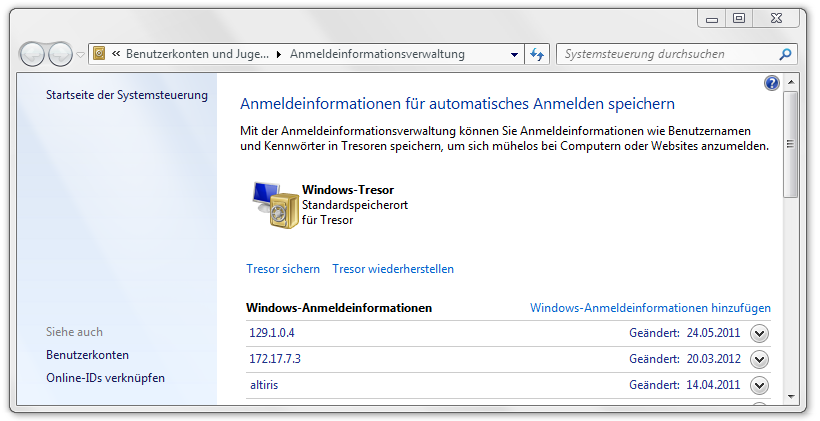Open help with the blue question mark

pyautogui.click(x=771, y=83)
